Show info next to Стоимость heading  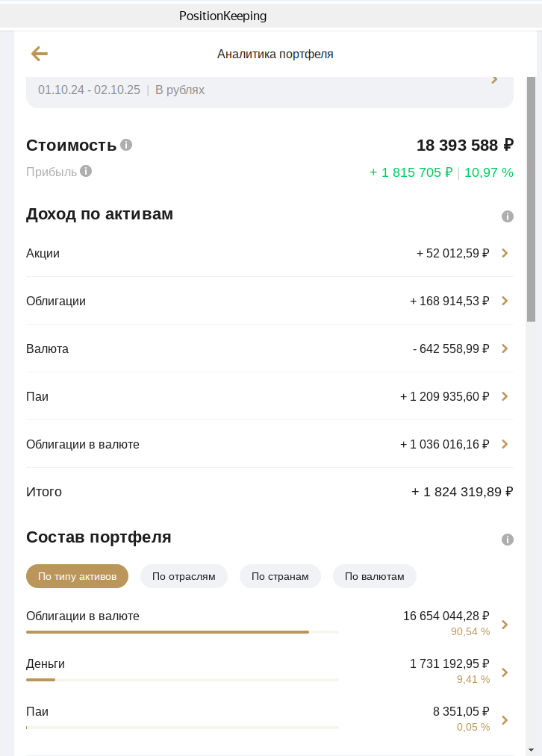(x=126, y=145)
